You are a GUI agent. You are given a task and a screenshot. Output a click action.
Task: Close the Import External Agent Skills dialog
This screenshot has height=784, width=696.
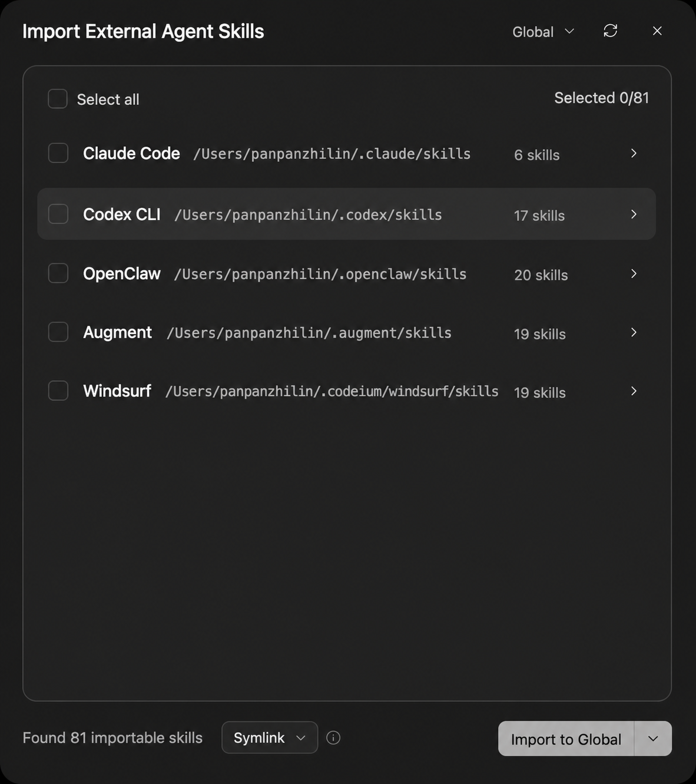click(657, 31)
